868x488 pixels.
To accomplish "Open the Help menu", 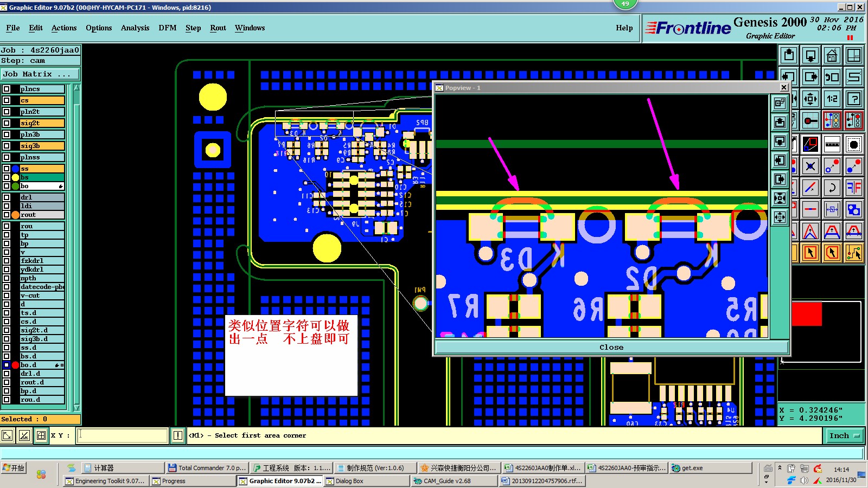I will 624,28.
